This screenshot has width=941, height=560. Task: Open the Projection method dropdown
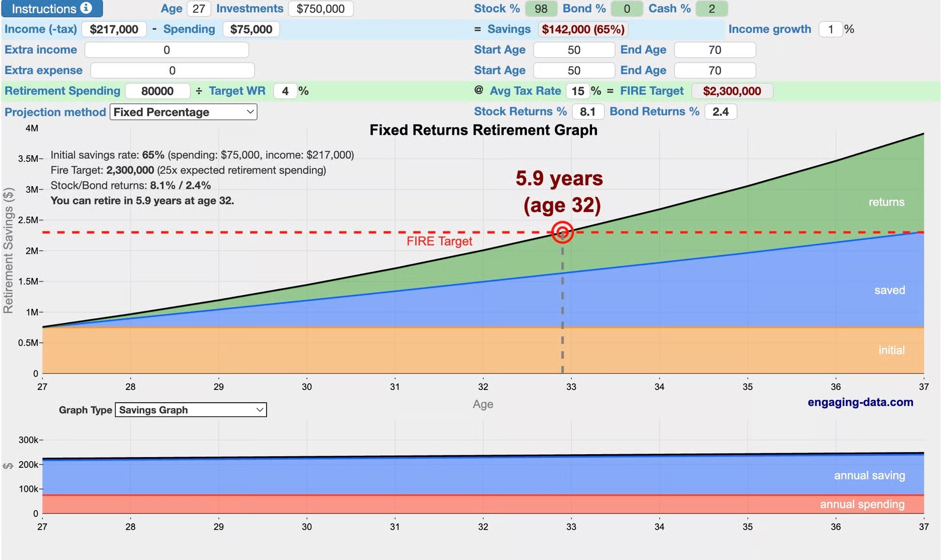[x=183, y=112]
